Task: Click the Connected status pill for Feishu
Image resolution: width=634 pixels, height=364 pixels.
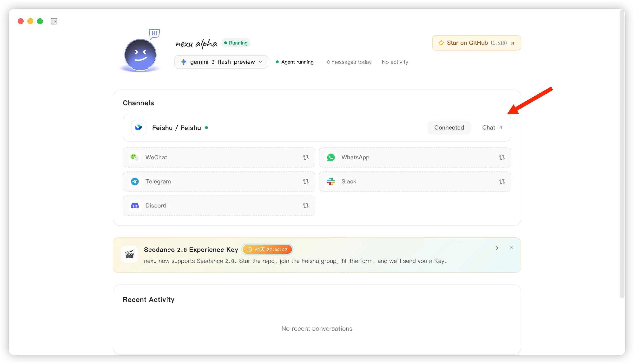Action: coord(449,128)
